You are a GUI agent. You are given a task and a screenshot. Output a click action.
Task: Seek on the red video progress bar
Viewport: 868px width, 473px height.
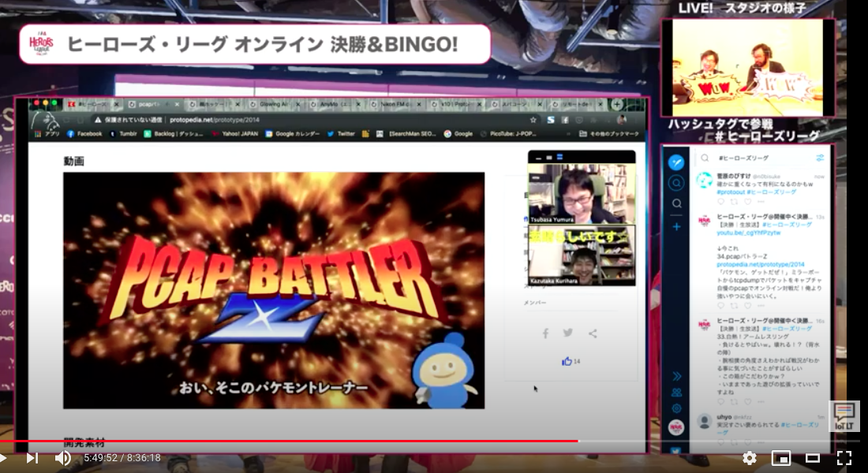(289, 441)
